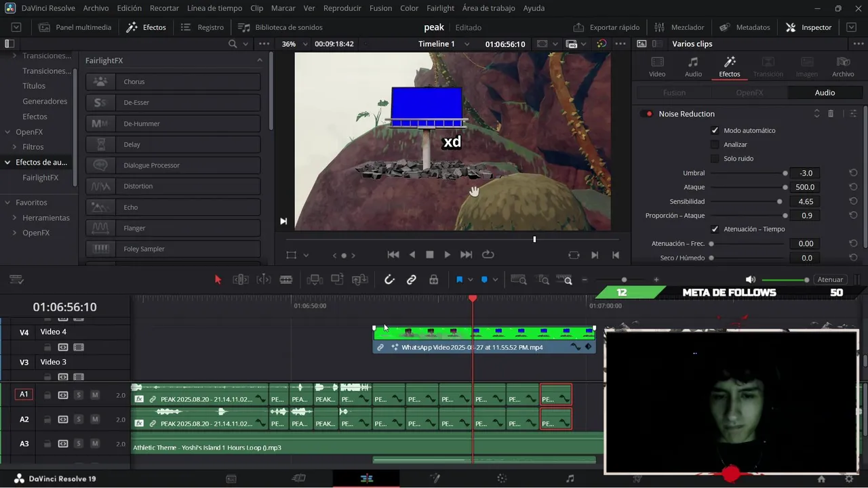868x488 pixels.
Task: Toggle Position Lock padlock icon
Action: pos(434,279)
